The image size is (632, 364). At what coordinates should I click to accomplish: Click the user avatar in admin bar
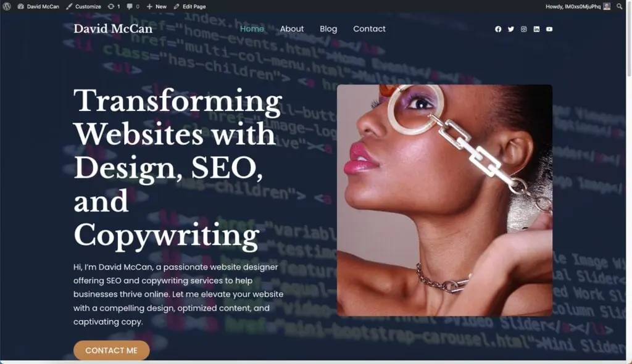pyautogui.click(x=607, y=6)
